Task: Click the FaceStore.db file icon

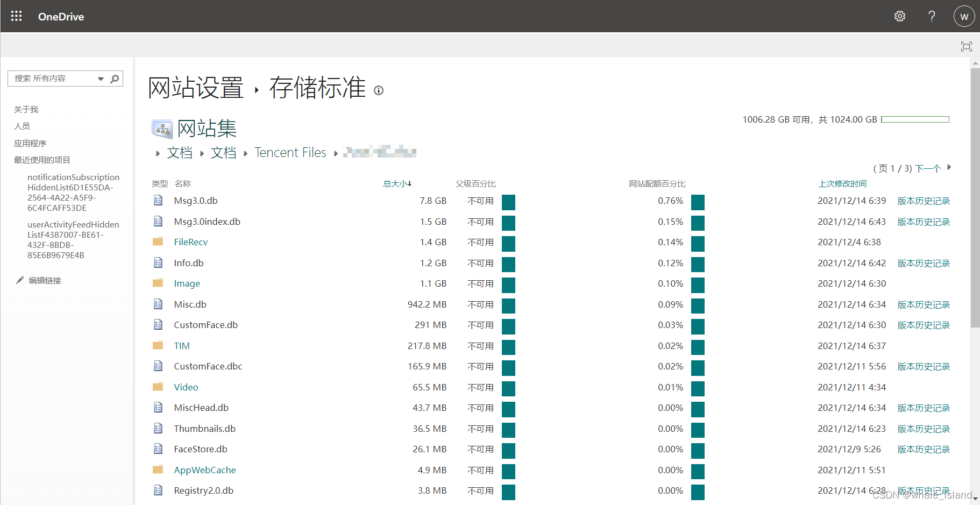Action: coord(158,449)
